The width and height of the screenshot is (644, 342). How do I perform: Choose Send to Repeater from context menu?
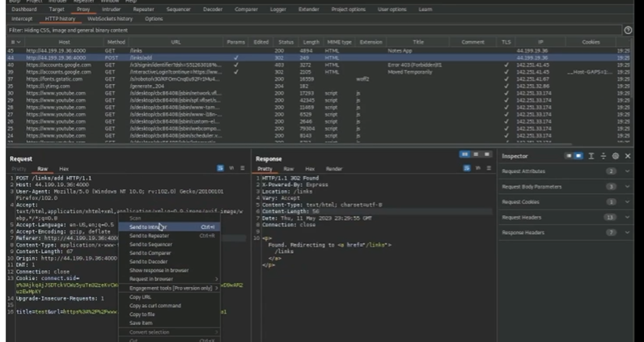pos(150,235)
